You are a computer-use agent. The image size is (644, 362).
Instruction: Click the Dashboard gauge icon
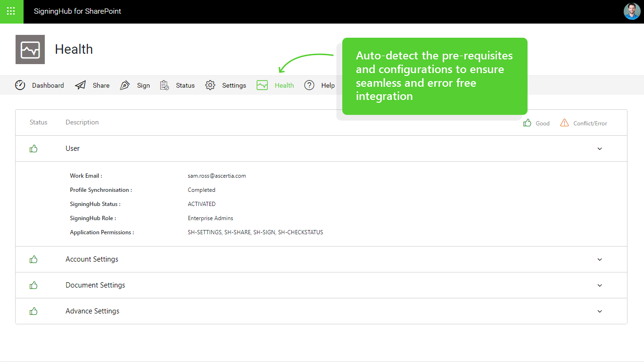pyautogui.click(x=20, y=85)
